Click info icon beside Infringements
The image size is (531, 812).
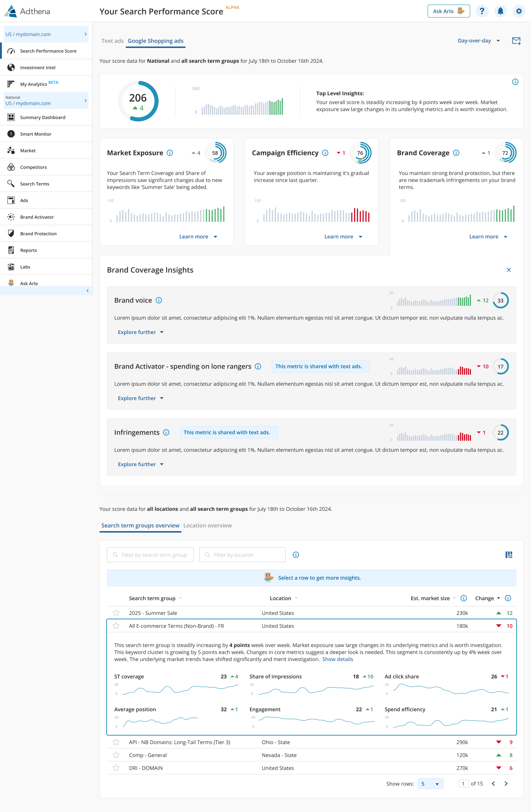166,433
